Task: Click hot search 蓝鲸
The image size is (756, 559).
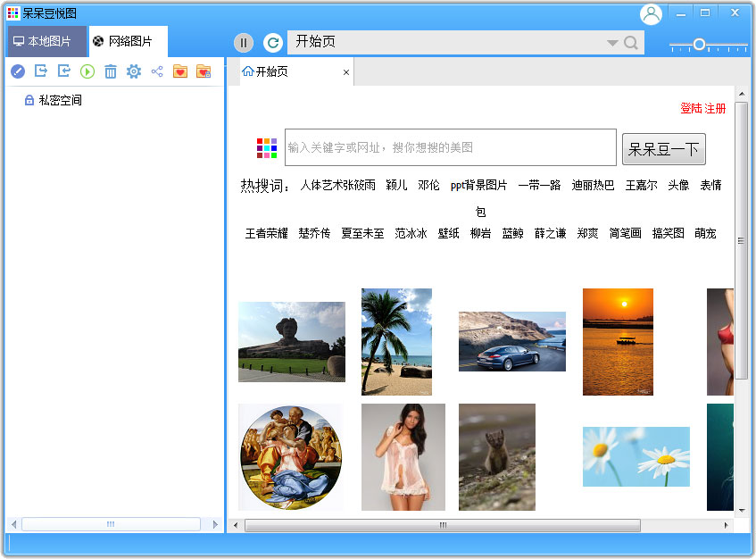Action: click(x=513, y=233)
